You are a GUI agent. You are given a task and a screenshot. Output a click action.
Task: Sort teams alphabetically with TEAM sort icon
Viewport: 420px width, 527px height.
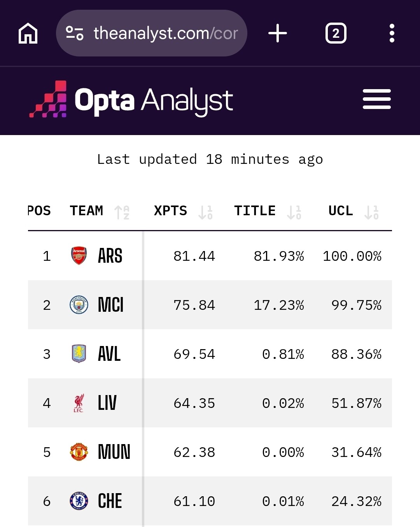[x=122, y=213]
